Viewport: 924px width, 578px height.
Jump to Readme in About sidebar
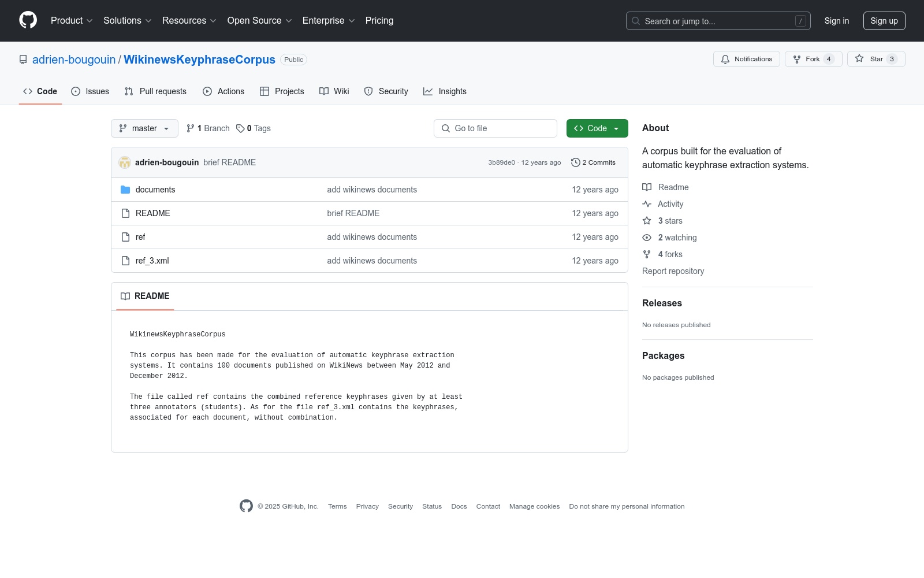coord(666,187)
